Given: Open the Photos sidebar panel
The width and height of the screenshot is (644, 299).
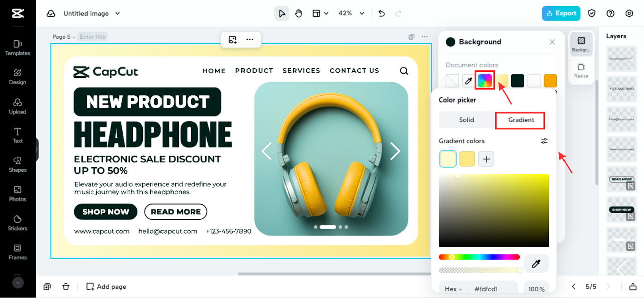Looking at the screenshot, I should pos(18,193).
